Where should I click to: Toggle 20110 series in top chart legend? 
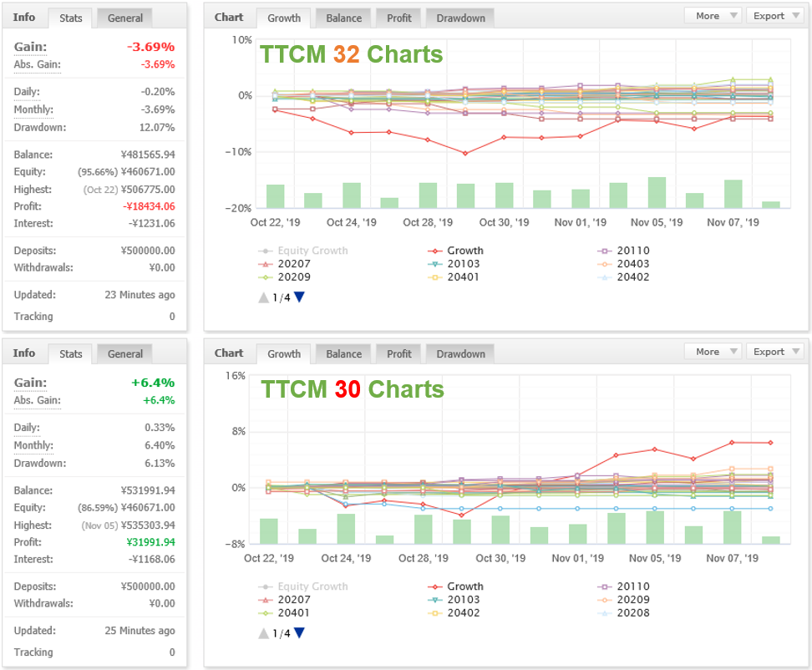(623, 251)
